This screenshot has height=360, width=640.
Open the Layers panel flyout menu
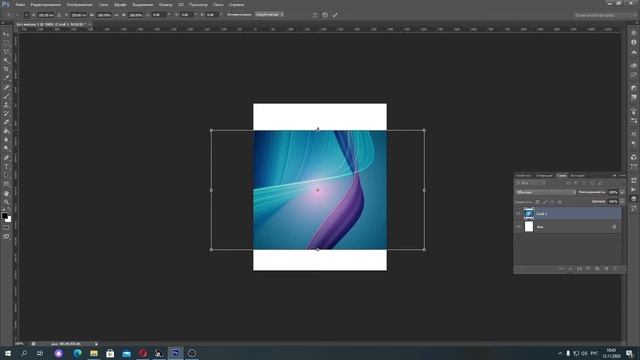(x=622, y=176)
